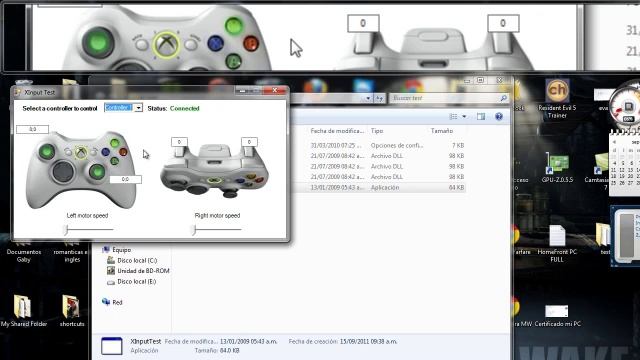Click the Right motor speed slider handle

(x=194, y=230)
